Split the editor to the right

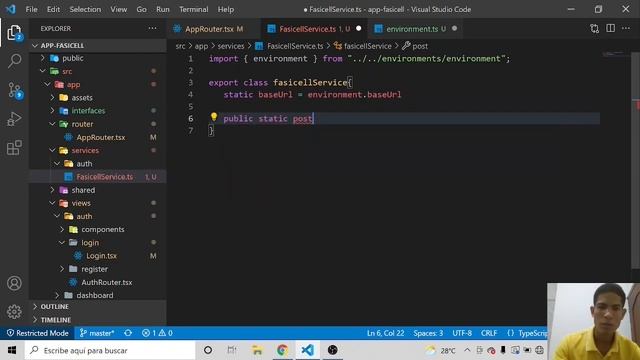click(x=610, y=28)
